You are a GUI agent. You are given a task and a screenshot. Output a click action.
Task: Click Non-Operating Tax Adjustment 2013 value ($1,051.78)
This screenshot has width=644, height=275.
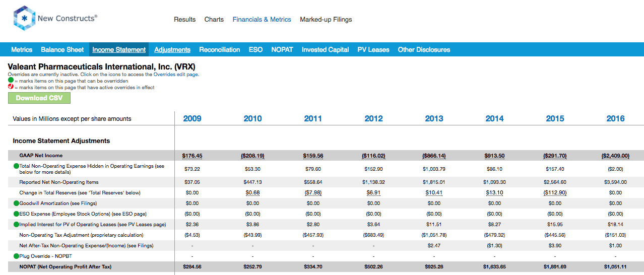coord(434,235)
